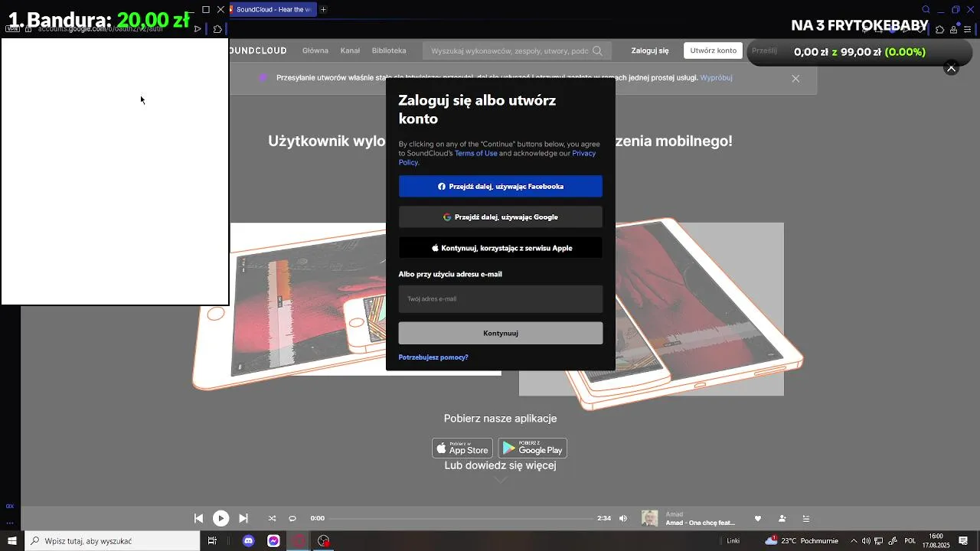The height and width of the screenshot is (551, 980).
Task: Open the Kanał navigation item
Action: tap(350, 51)
